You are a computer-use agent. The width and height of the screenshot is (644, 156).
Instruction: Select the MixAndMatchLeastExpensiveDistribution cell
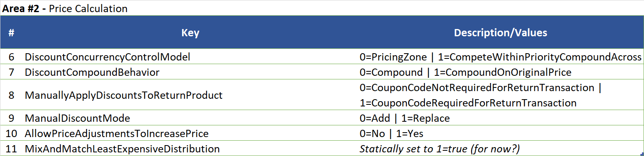click(x=190, y=149)
